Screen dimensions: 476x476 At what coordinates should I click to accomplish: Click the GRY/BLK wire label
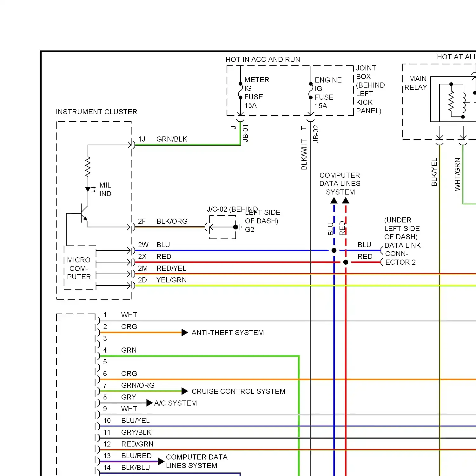tap(136, 432)
